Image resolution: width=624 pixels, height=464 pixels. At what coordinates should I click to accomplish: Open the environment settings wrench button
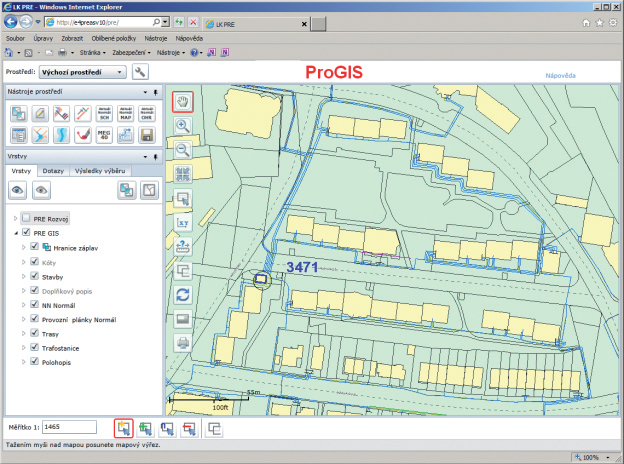tap(140, 72)
